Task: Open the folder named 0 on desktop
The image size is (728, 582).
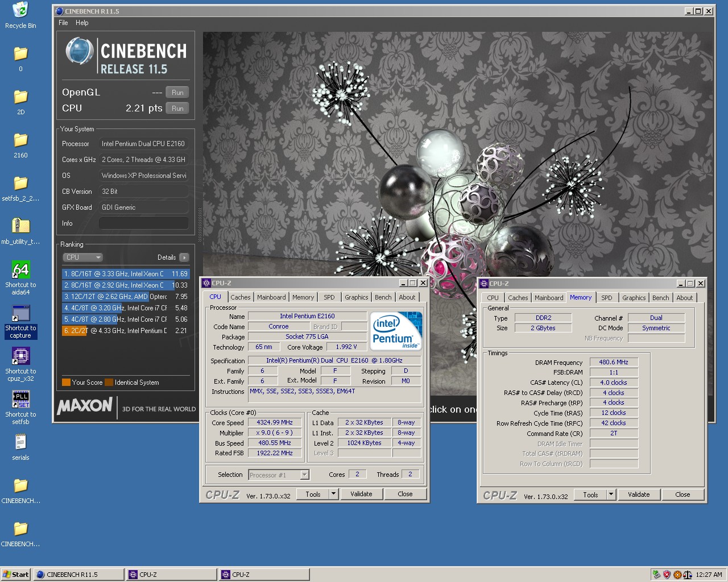Action: pos(20,53)
